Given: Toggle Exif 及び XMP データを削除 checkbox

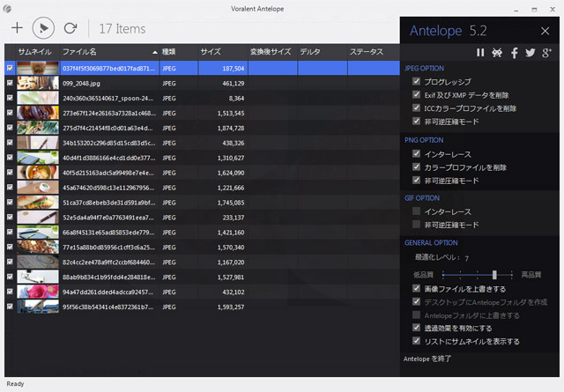Looking at the screenshot, I should click(x=416, y=94).
